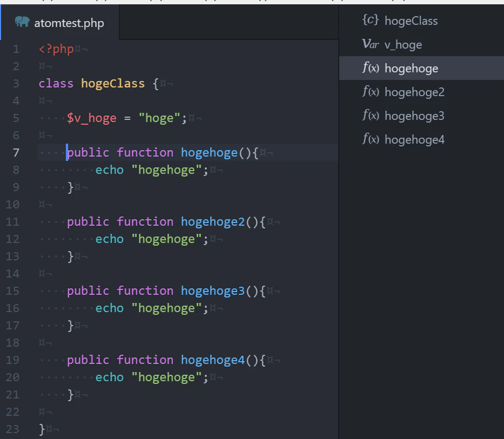This screenshot has width=504, height=439.
Task: Click closing brace on line 13
Action: tap(70, 256)
